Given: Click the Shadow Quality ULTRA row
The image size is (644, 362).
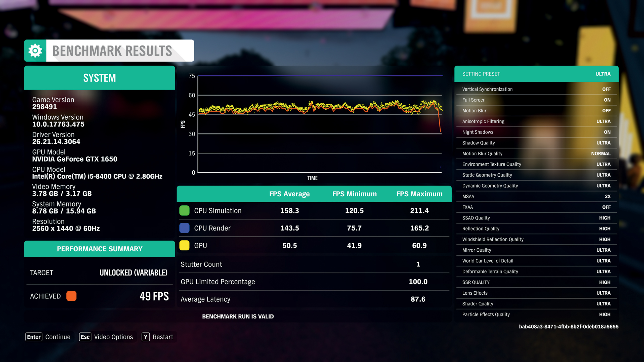Looking at the screenshot, I should point(536,143).
